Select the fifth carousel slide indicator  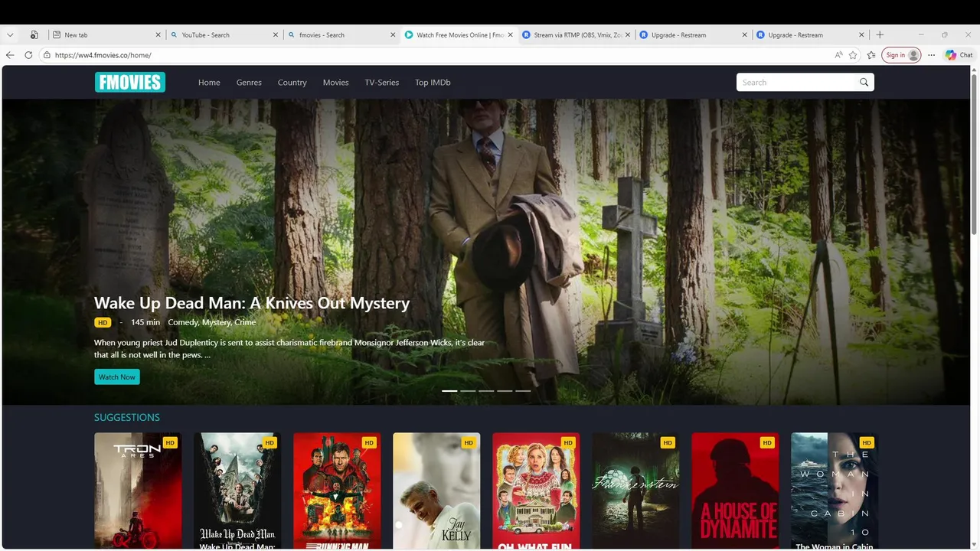(x=523, y=390)
